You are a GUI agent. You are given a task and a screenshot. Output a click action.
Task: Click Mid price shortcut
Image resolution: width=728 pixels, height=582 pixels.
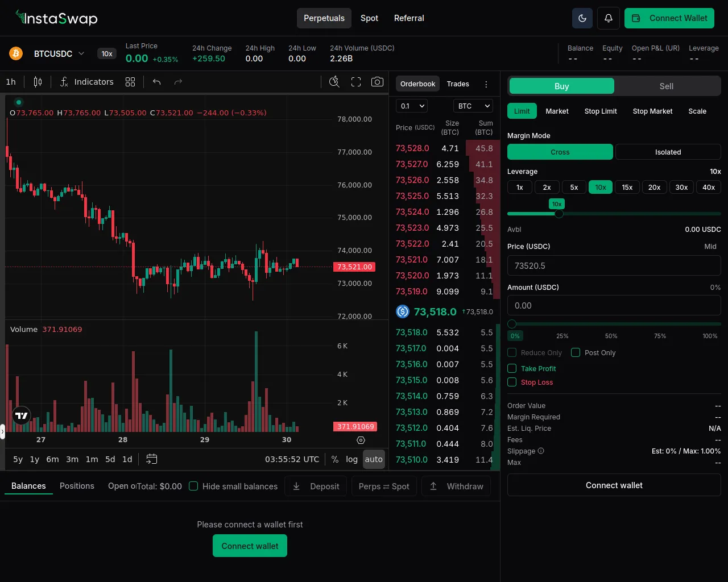pyautogui.click(x=710, y=247)
